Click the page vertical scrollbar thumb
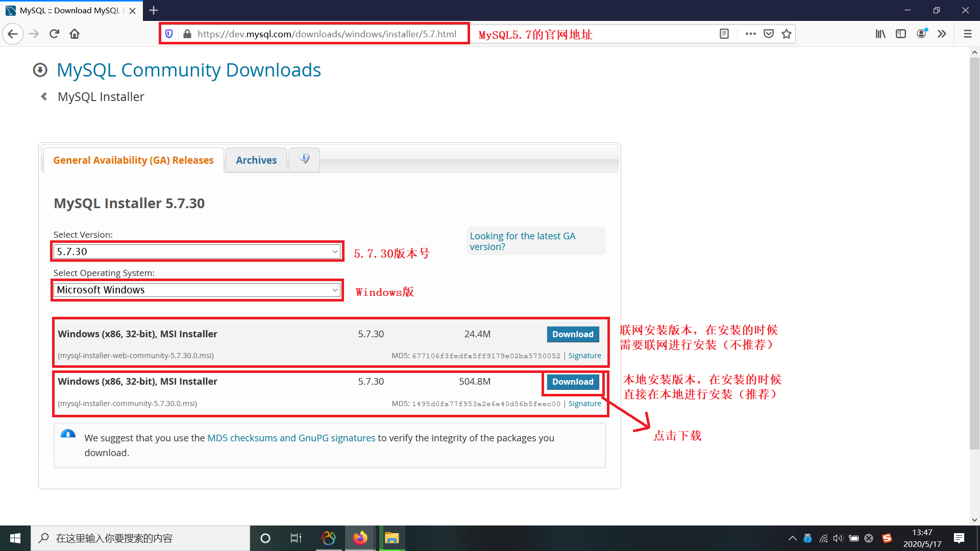980x551 pixels. point(974,254)
